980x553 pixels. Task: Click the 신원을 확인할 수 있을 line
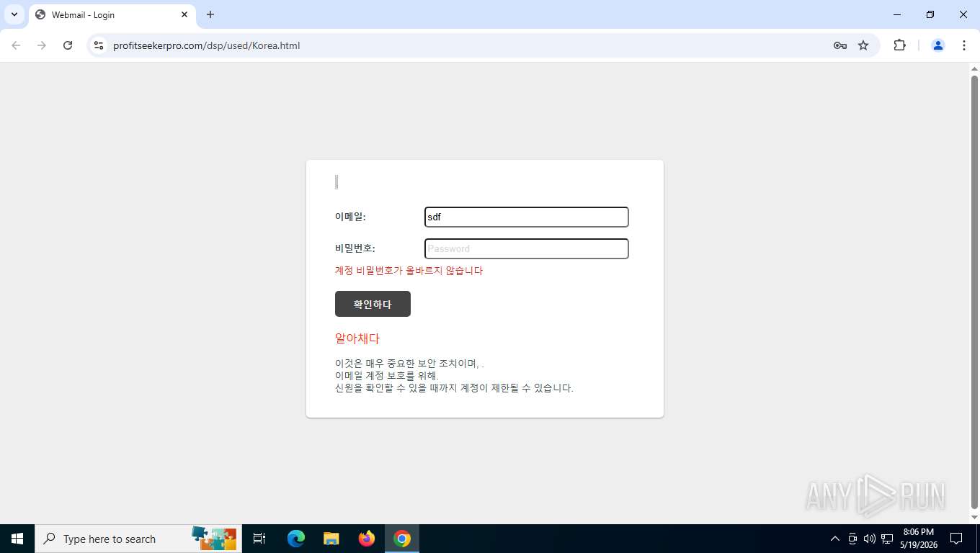tap(454, 388)
